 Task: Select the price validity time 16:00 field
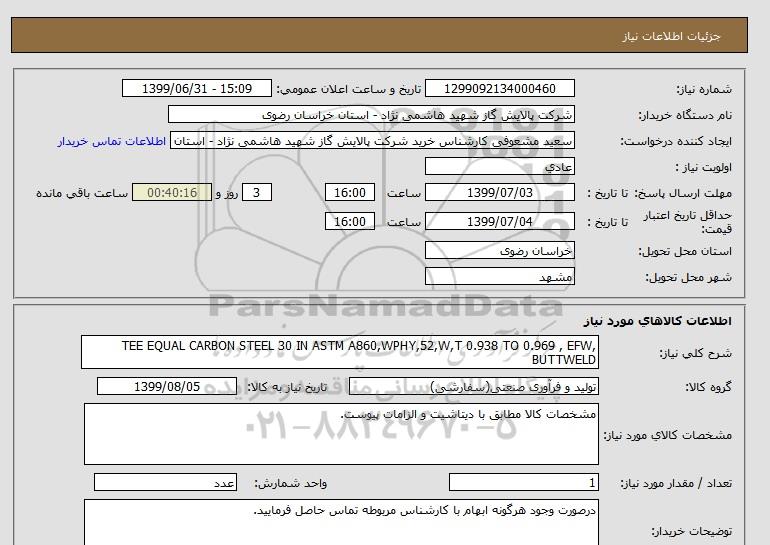click(351, 222)
